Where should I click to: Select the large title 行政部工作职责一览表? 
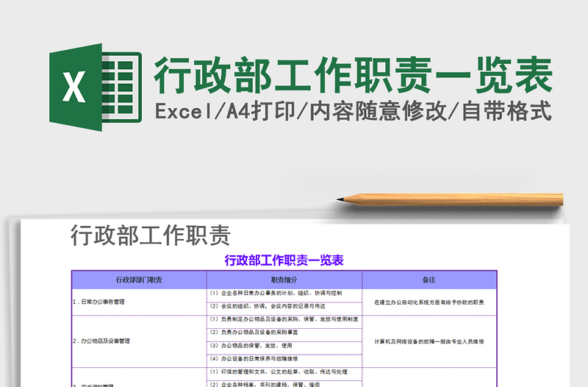(x=353, y=75)
